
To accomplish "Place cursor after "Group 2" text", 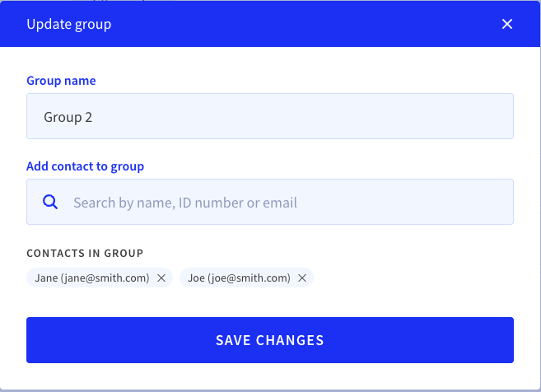I will (93, 117).
